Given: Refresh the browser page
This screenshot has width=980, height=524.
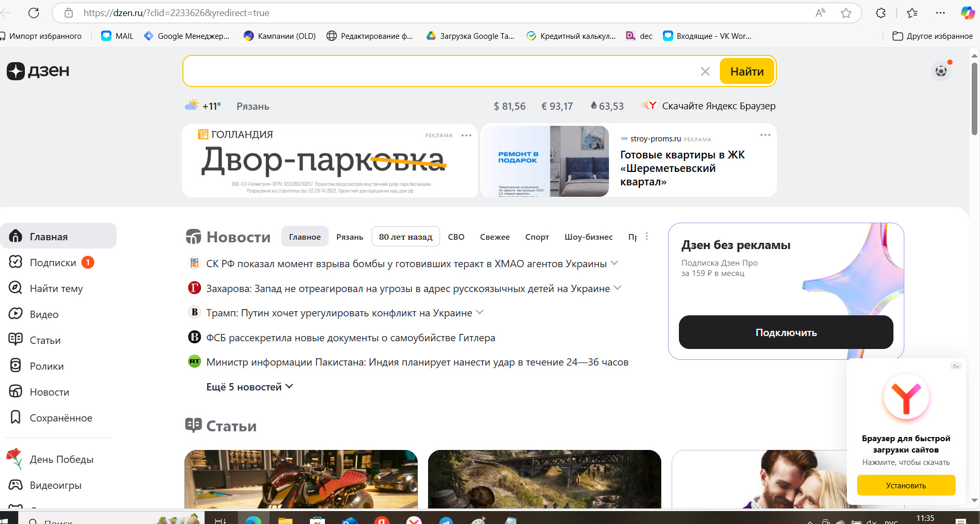Looking at the screenshot, I should pyautogui.click(x=34, y=13).
